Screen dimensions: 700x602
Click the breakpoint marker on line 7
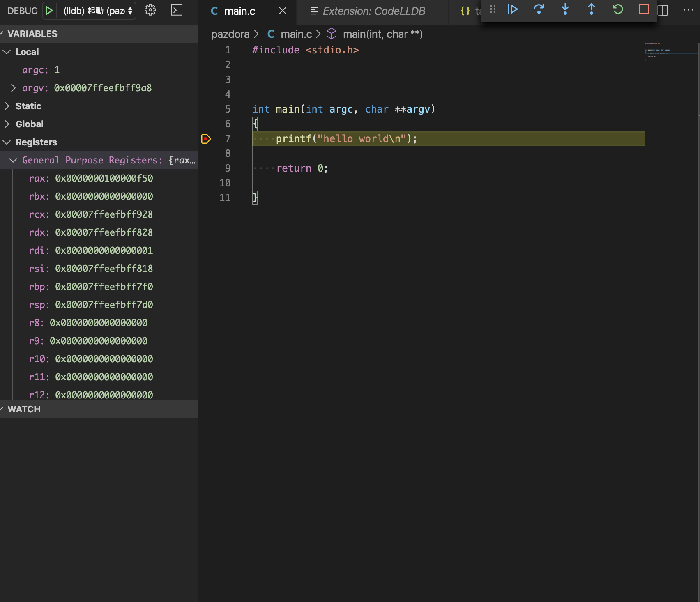tap(206, 139)
